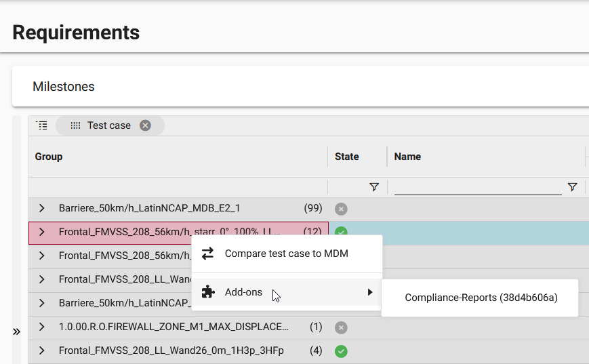The image size is (589, 364).
Task: Click the compare arrows icon in context menu
Action: [x=207, y=254]
